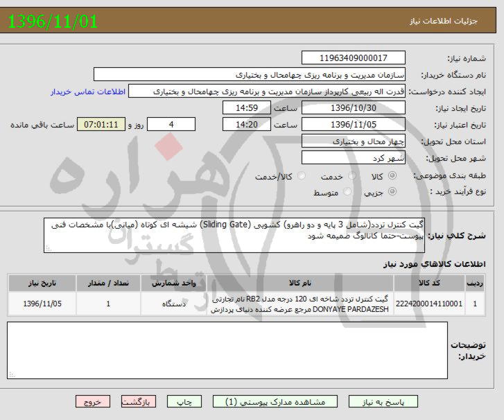The height and width of the screenshot is (420, 504).
Task: Click 'اطلاعات کالاهای مورد نیاز' section heading
Action: [x=434, y=264]
